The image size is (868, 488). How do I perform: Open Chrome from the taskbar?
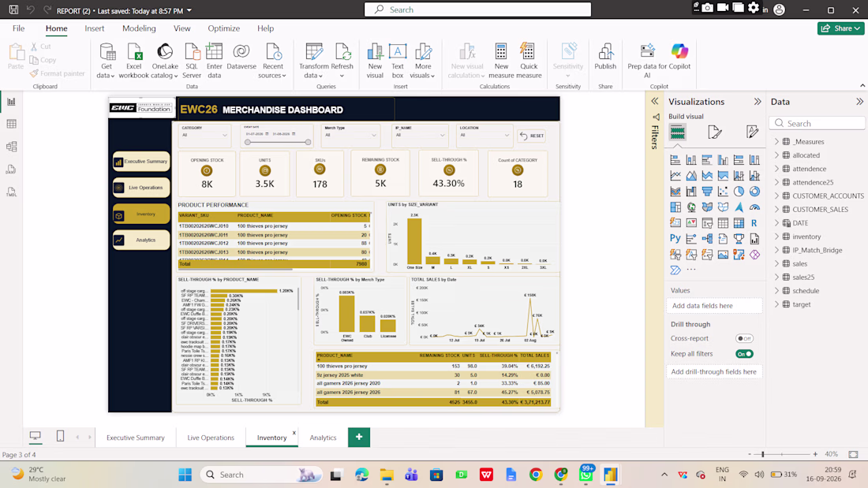point(535,475)
